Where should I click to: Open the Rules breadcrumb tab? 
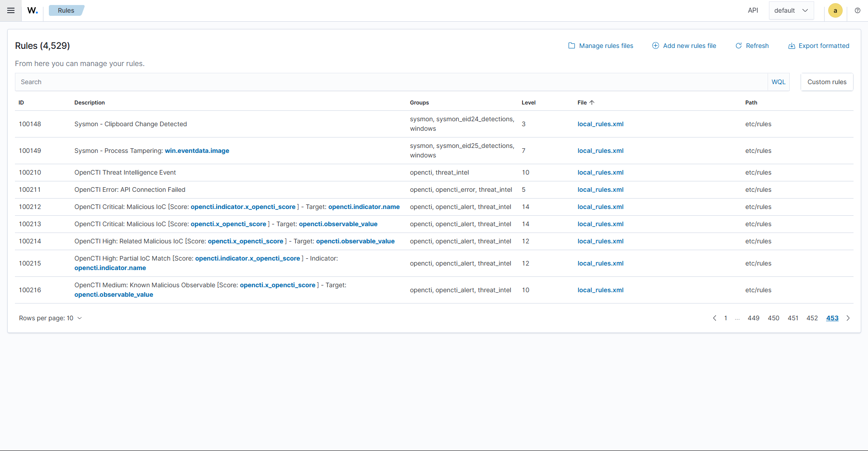point(66,10)
